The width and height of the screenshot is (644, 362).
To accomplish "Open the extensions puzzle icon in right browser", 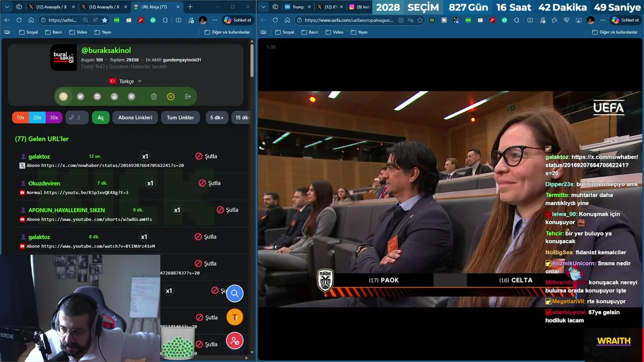I will click(x=517, y=20).
